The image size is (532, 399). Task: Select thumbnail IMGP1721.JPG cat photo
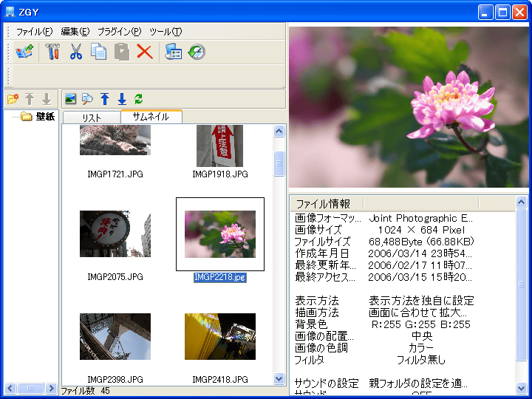click(x=115, y=140)
